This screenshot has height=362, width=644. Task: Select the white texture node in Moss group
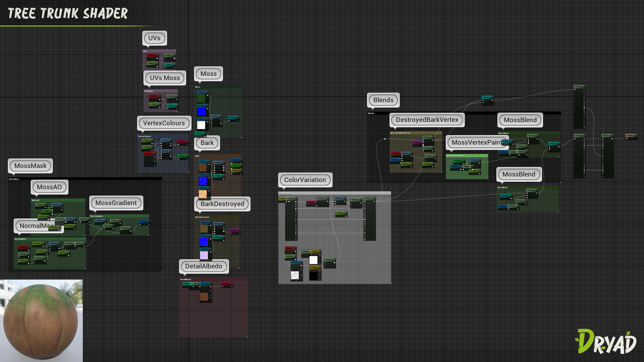(x=201, y=125)
